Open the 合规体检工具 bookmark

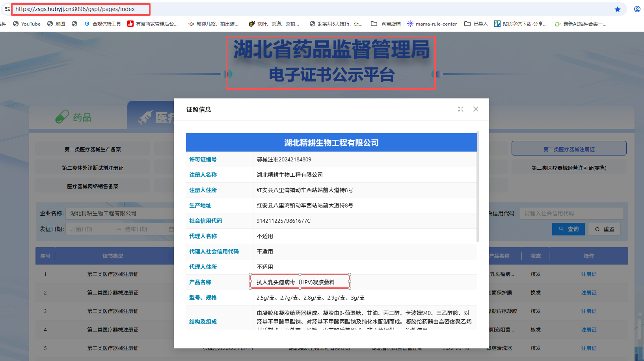click(103, 24)
